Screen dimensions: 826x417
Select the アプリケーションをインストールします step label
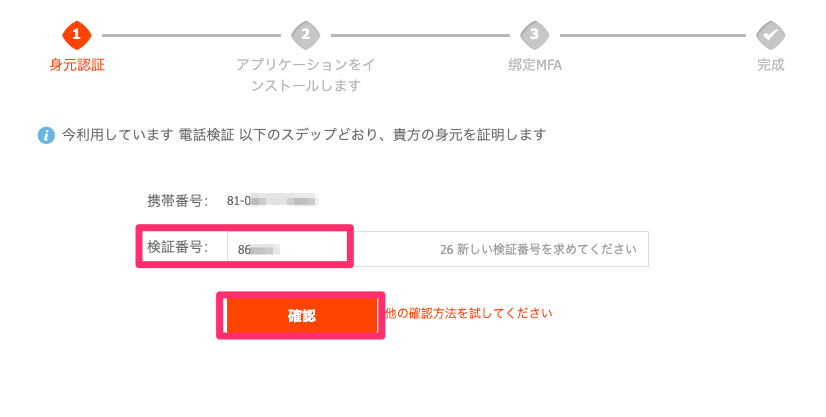click(306, 75)
